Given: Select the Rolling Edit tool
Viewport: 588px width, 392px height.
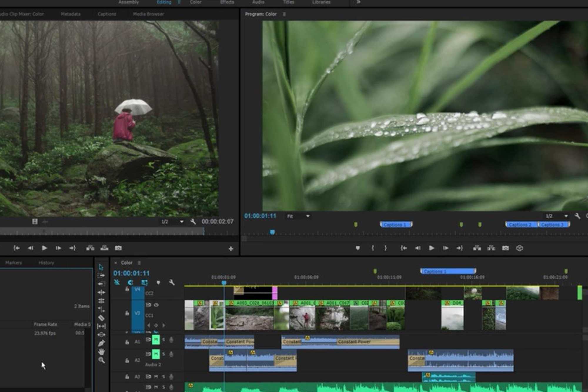Looking at the screenshot, I should (x=101, y=301).
